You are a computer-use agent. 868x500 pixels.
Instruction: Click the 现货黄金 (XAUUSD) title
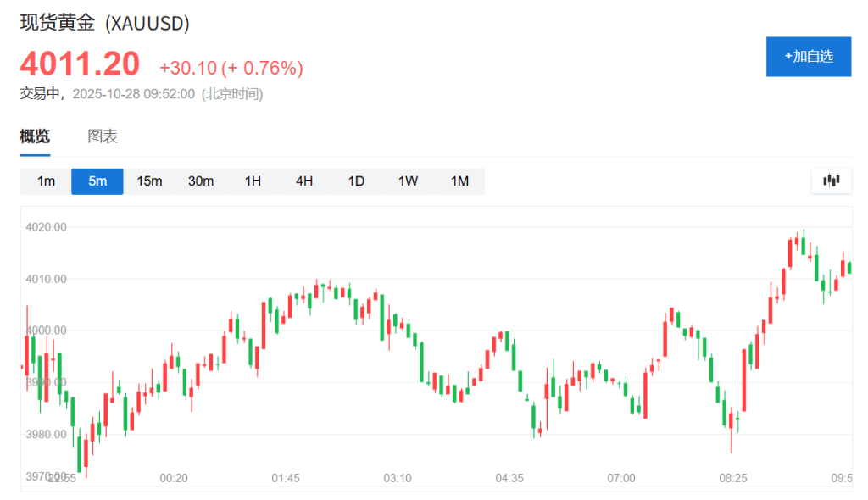point(104,25)
